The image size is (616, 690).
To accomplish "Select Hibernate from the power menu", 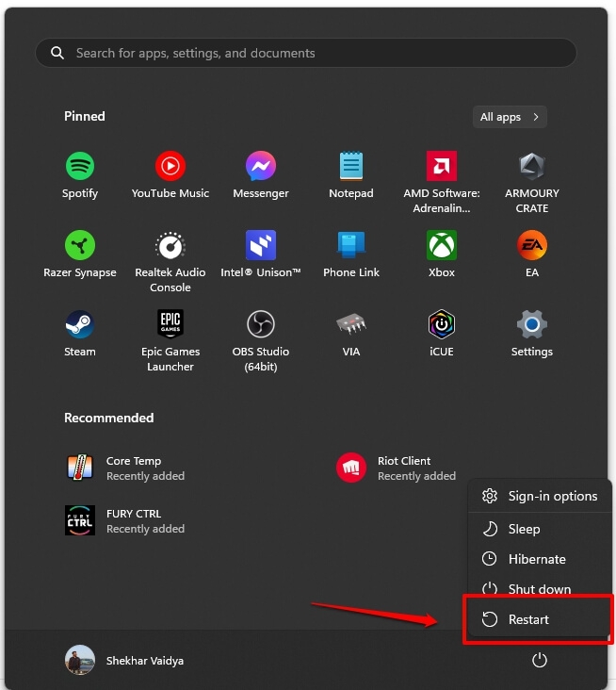I will point(540,559).
